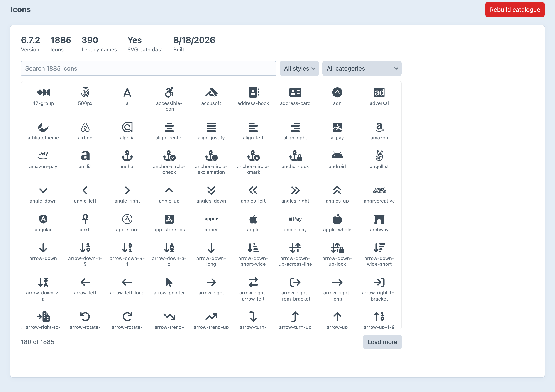The width and height of the screenshot is (555, 392).
Task: Open the All categories dropdown
Action: (362, 68)
